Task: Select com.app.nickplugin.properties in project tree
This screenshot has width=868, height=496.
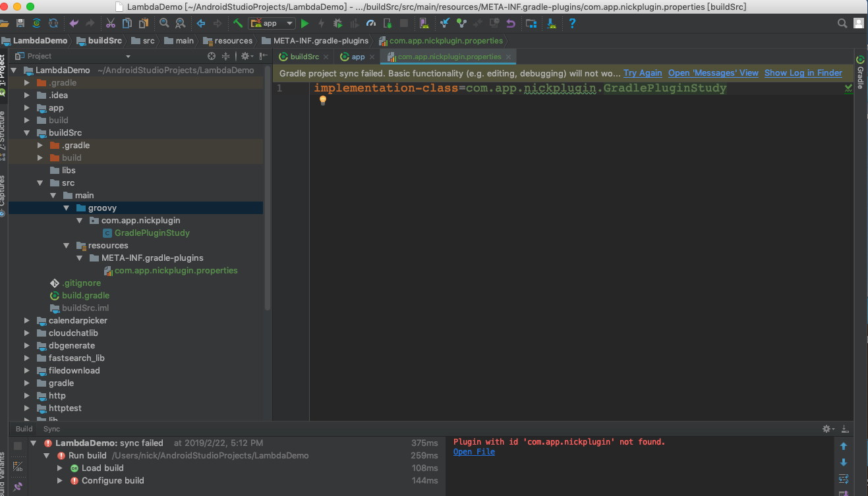Action: click(x=176, y=270)
